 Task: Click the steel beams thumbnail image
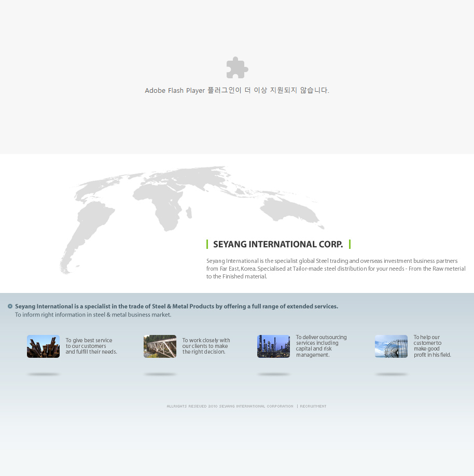(43, 346)
